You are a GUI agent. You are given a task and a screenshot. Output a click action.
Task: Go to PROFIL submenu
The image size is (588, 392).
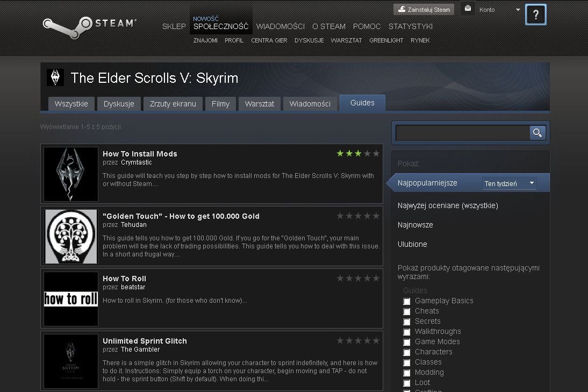click(234, 40)
